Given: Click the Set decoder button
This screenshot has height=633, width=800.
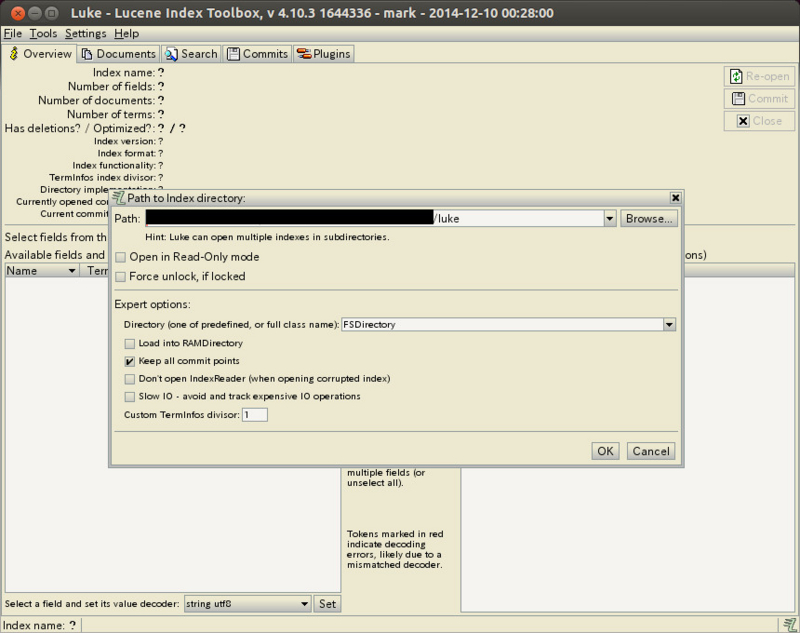Looking at the screenshot, I should (327, 604).
